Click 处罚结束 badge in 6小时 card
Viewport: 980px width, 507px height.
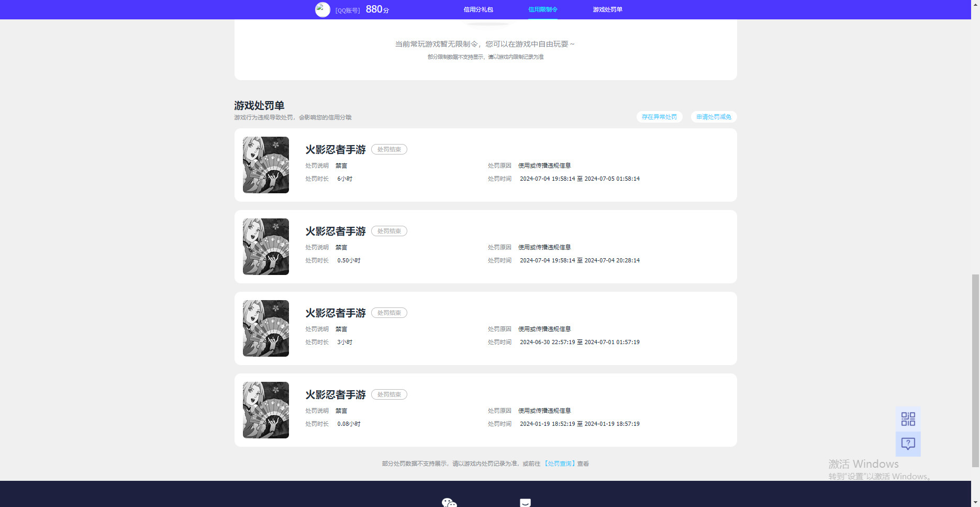pos(389,149)
